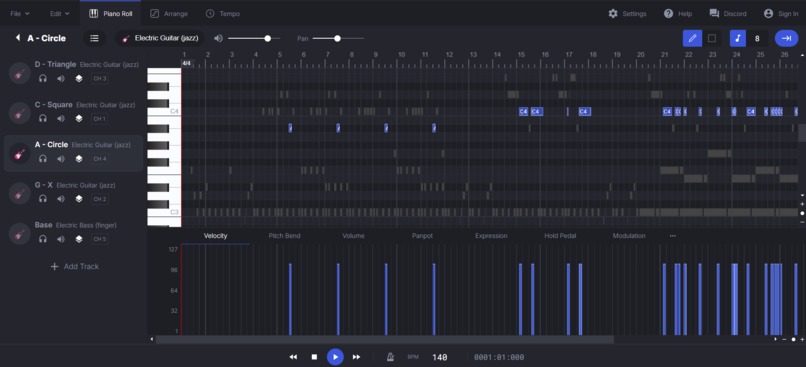Toggle layers icon for C - Square track

(79, 119)
